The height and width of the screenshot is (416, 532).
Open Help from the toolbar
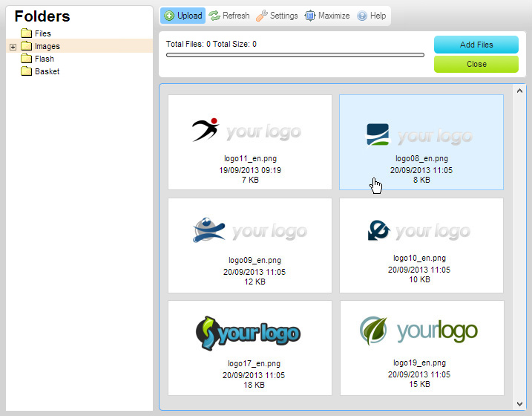click(372, 16)
